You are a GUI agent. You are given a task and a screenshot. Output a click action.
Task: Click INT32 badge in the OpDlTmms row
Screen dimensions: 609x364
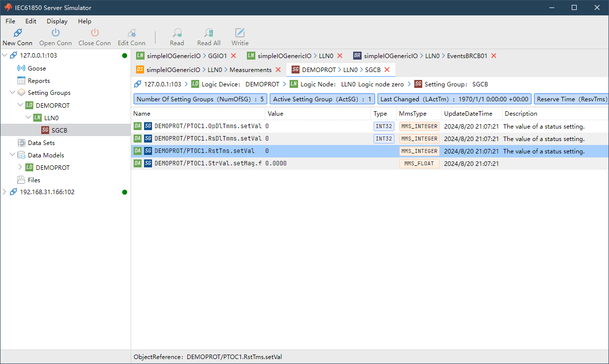point(384,127)
